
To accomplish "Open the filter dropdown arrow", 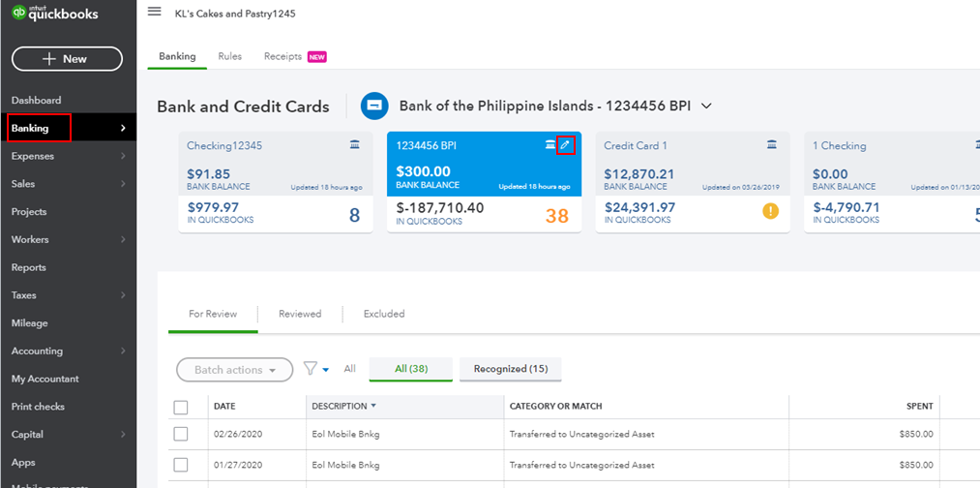I will coord(325,370).
